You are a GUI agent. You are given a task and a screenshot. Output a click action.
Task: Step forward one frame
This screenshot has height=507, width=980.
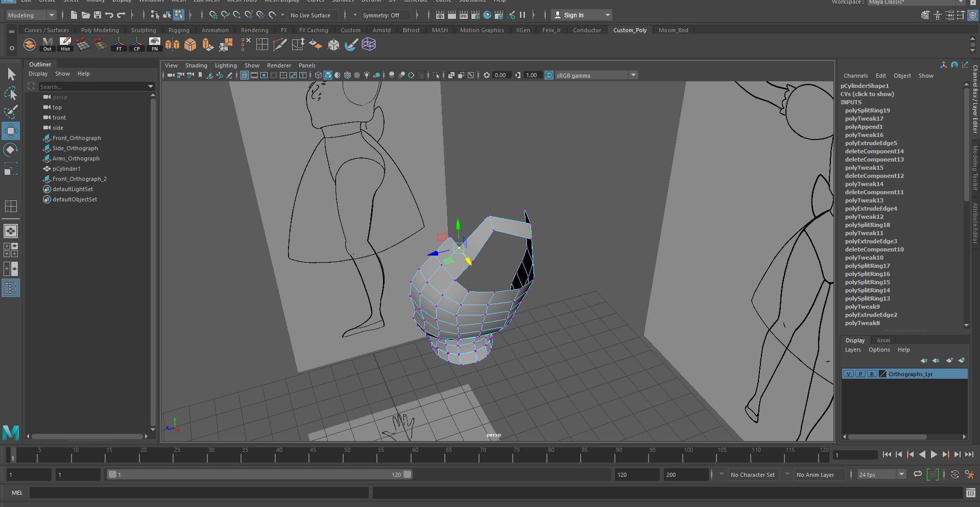click(x=958, y=454)
